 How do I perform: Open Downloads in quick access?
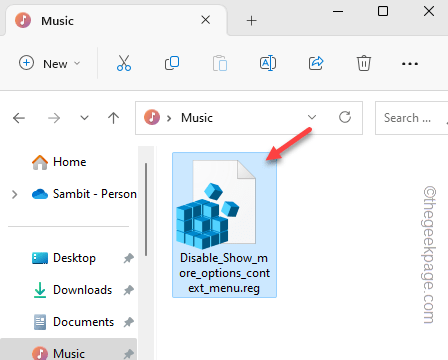(x=73, y=290)
